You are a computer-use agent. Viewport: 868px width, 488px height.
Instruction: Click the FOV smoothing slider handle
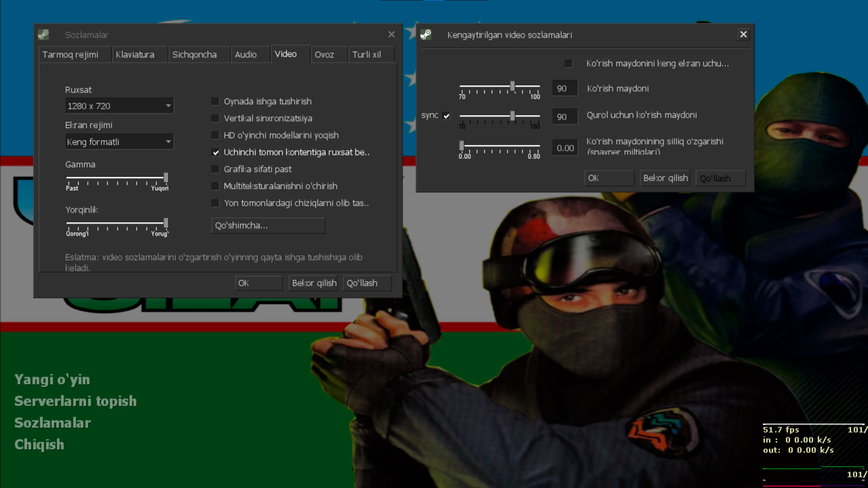click(462, 145)
